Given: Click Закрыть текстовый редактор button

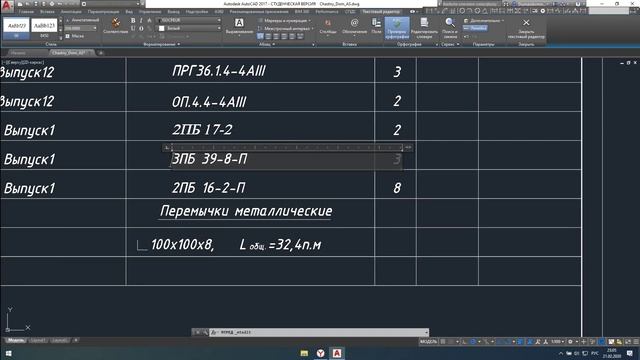Looking at the screenshot, I should coord(526,28).
